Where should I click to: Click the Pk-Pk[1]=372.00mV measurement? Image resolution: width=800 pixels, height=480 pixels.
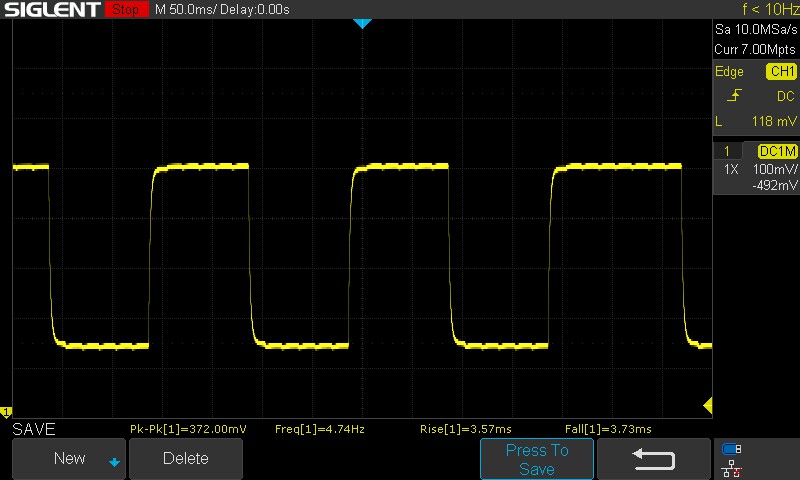click(188, 429)
